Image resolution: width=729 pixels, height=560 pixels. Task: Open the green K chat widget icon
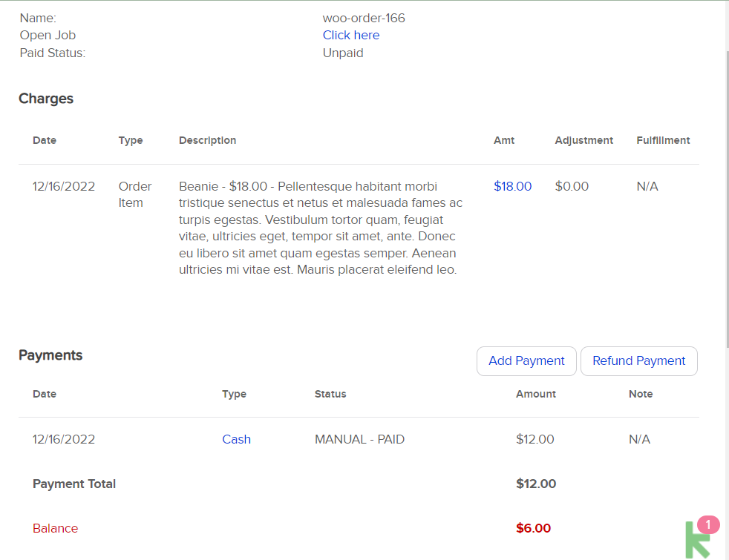(696, 540)
